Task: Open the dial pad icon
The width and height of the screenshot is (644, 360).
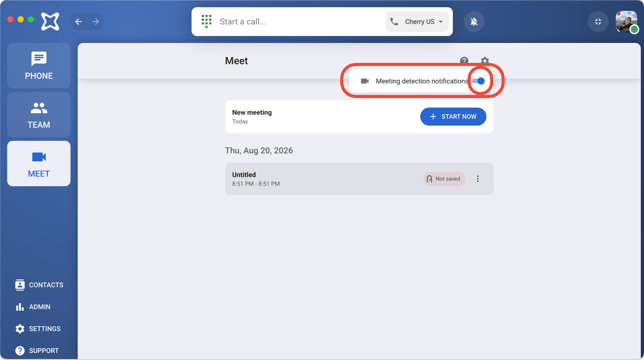Action: click(x=206, y=21)
